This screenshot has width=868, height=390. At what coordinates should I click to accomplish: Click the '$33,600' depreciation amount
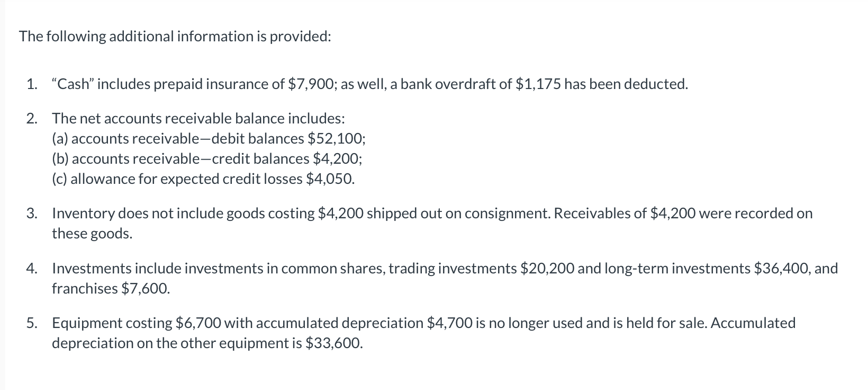tap(333, 343)
